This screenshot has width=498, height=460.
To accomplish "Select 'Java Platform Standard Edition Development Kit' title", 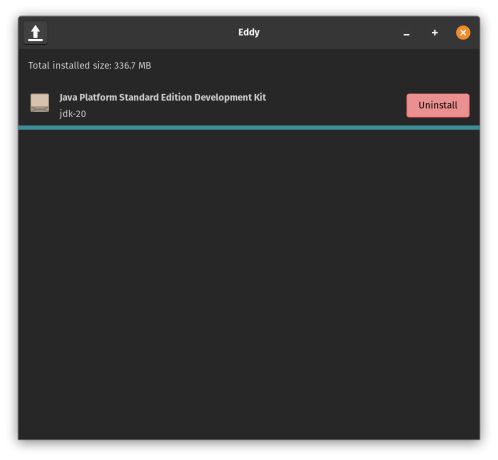I will tap(163, 97).
